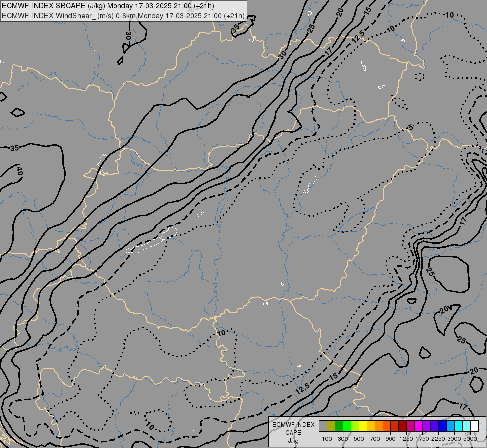Click the legend value 700
This screenshot has height=448, width=487.
375,439
